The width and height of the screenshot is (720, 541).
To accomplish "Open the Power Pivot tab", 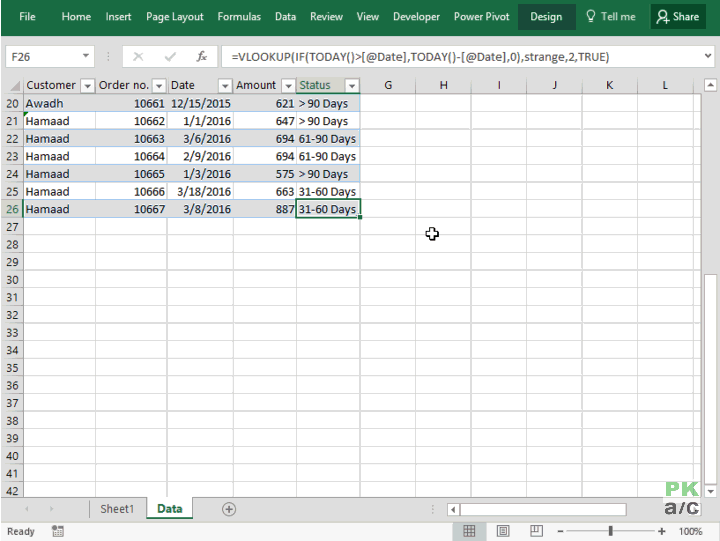I will [x=482, y=17].
